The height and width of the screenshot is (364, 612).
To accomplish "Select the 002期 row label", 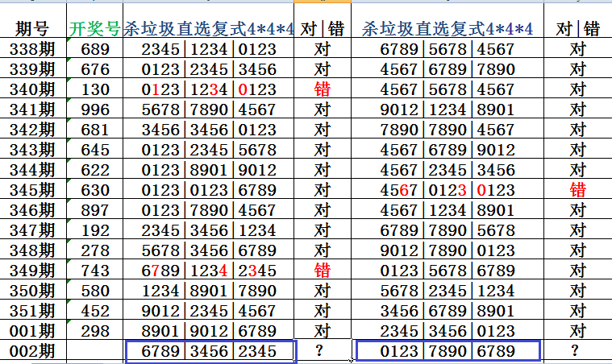I will pos(33,351).
